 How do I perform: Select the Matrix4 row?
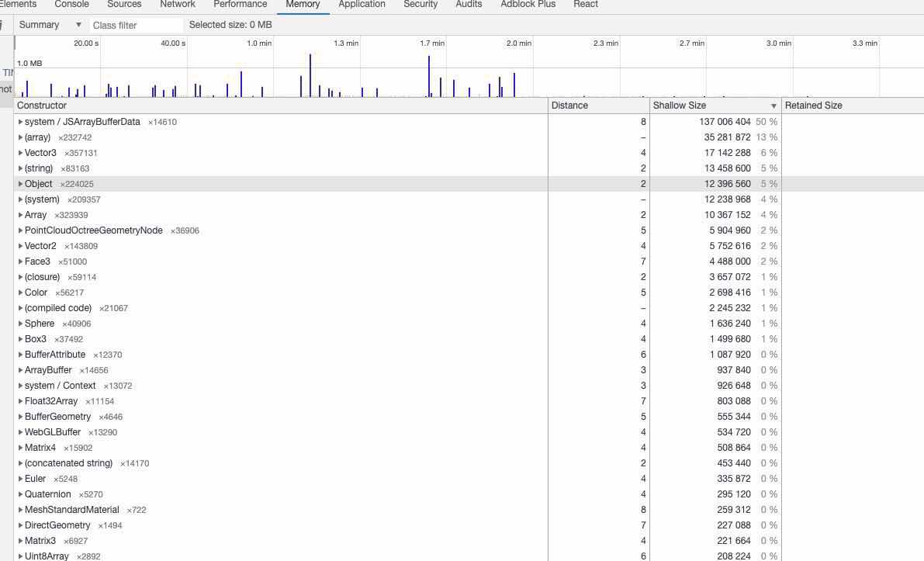(x=469, y=448)
